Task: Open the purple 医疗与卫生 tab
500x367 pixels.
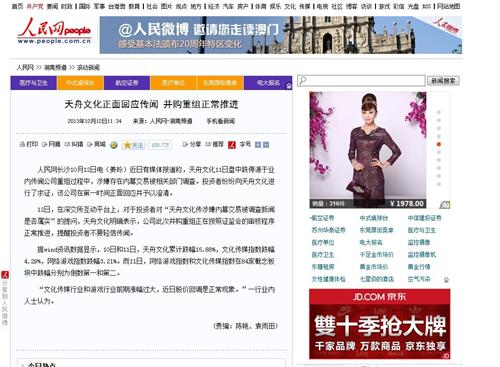Action: [x=34, y=83]
